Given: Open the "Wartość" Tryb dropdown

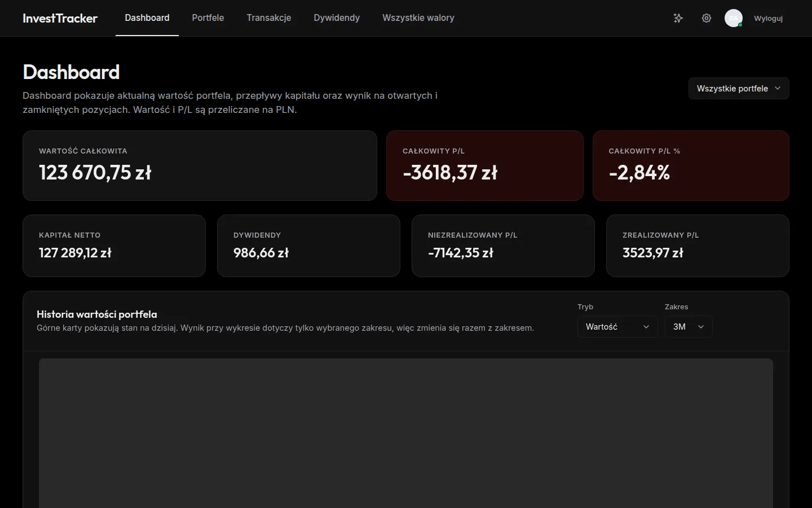Looking at the screenshot, I should [617, 327].
